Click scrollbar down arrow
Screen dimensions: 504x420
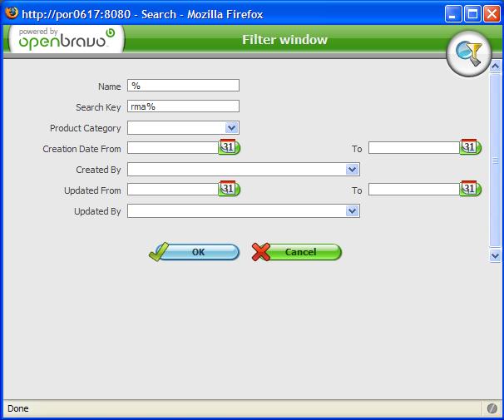(495, 256)
